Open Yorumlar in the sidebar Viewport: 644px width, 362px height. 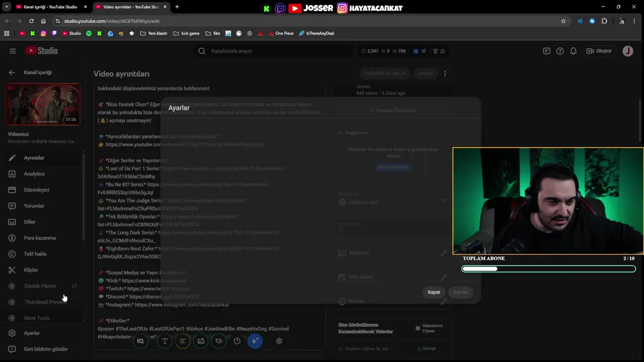click(41, 206)
